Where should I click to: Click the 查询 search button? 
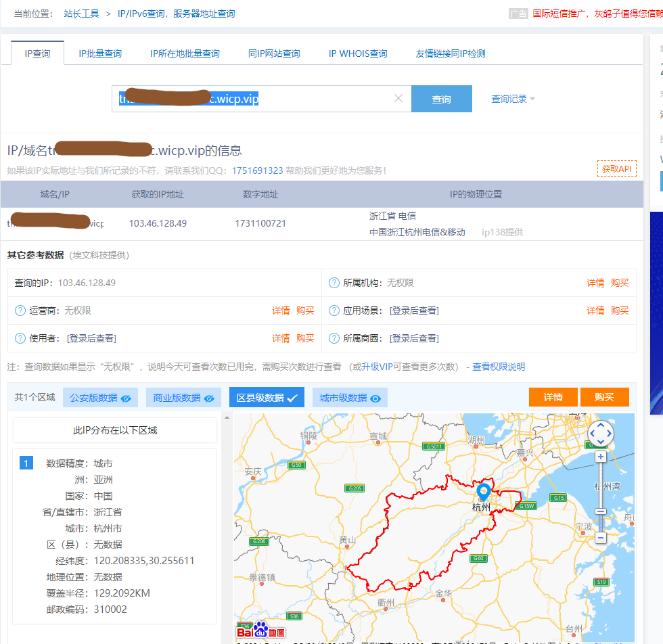click(x=441, y=98)
